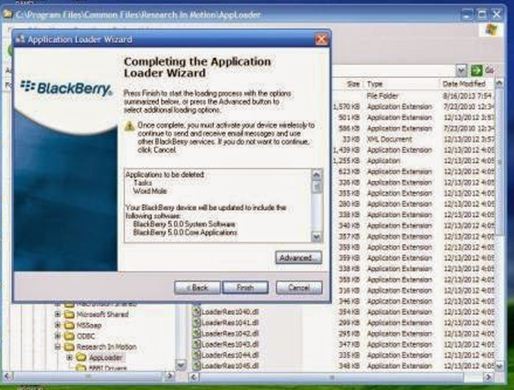Click the ODBC folder icon
This screenshot has height=390, width=514.
tap(69, 336)
